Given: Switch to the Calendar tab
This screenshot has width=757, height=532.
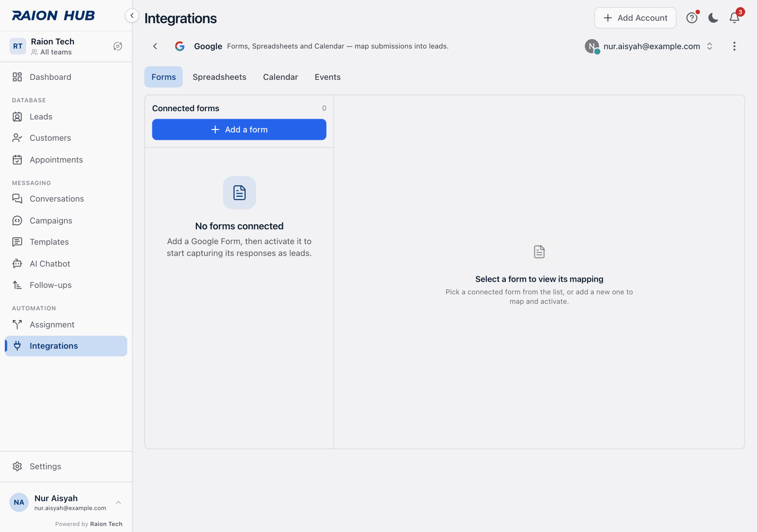Looking at the screenshot, I should click(281, 77).
